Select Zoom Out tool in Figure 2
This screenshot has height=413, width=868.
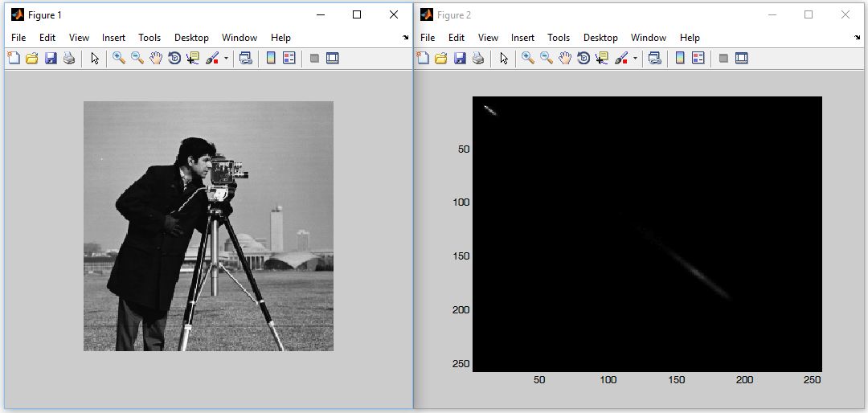547,58
